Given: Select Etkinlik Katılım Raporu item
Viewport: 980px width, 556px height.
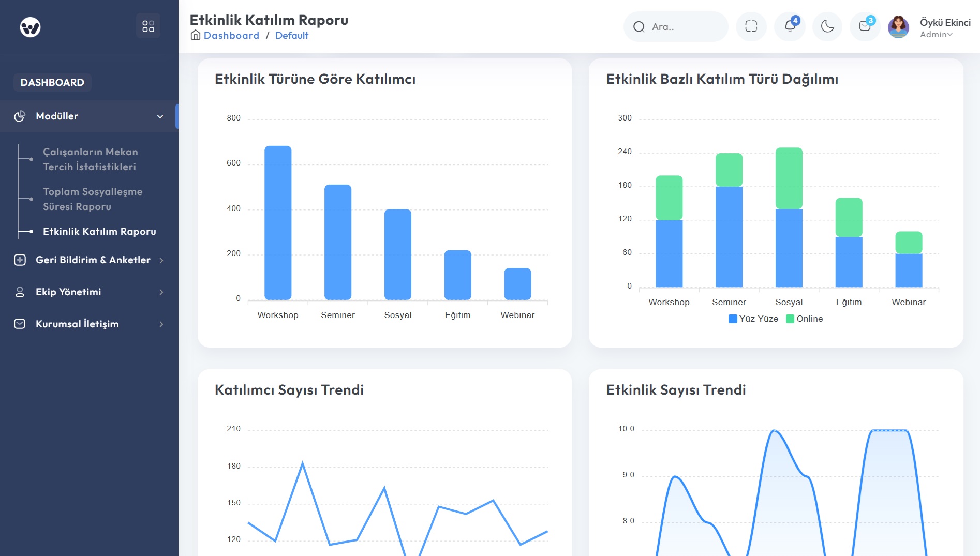Looking at the screenshot, I should pos(99,231).
